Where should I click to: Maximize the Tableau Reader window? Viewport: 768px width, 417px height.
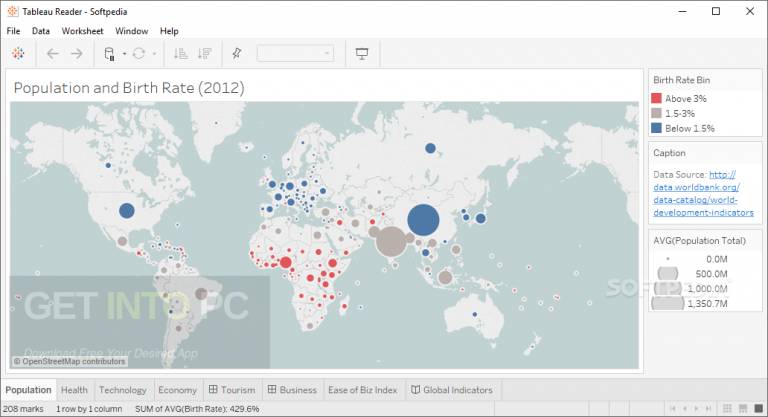click(716, 11)
